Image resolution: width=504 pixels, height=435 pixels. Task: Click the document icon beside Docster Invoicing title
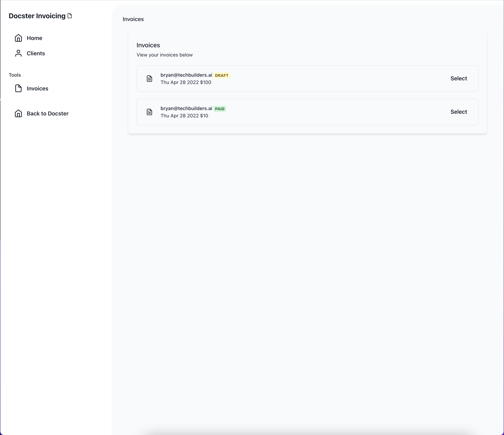(x=70, y=16)
